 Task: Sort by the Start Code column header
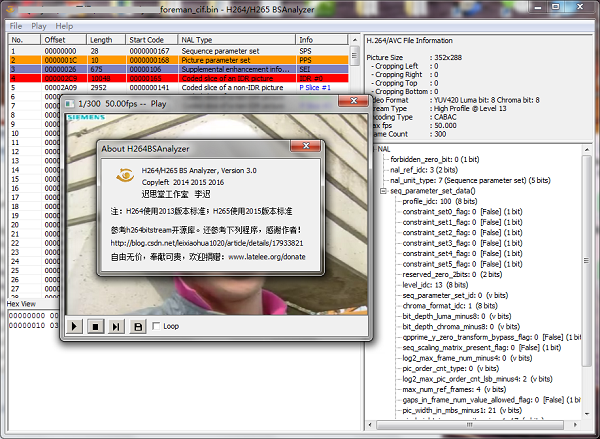(x=152, y=40)
